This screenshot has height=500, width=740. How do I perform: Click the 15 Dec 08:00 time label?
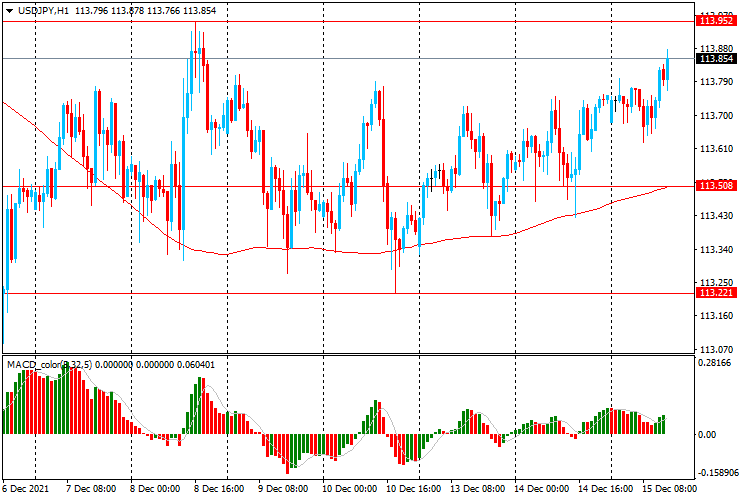pyautogui.click(x=669, y=489)
